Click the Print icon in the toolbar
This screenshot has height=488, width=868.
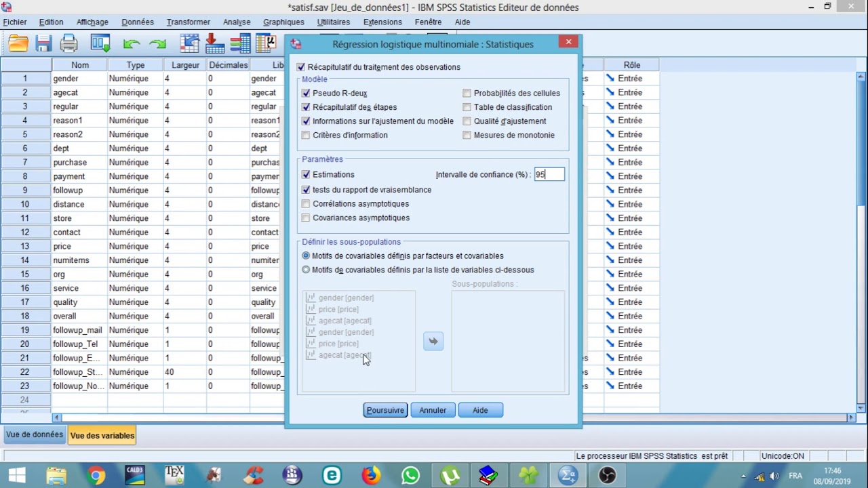(x=69, y=44)
